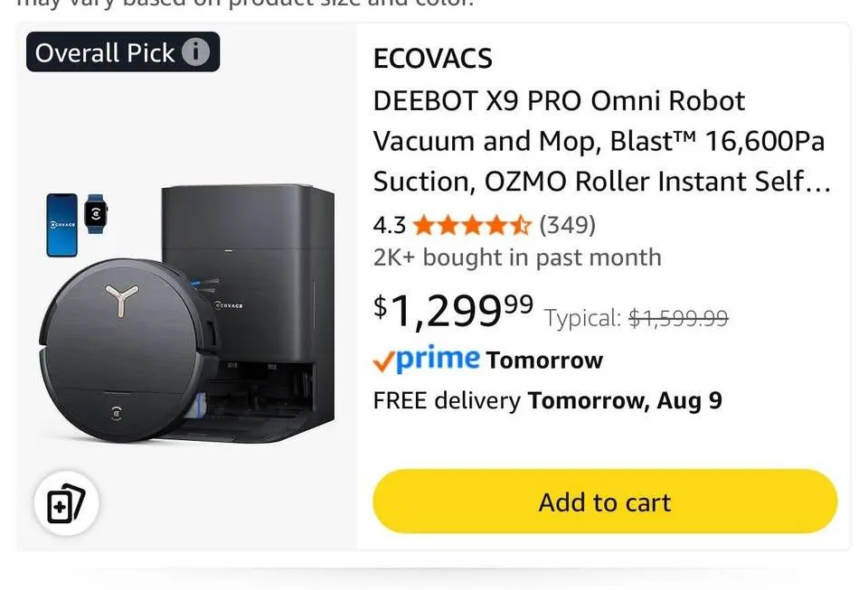This screenshot has width=868, height=590.
Task: Open the compare cards plus icon
Action: click(66, 503)
